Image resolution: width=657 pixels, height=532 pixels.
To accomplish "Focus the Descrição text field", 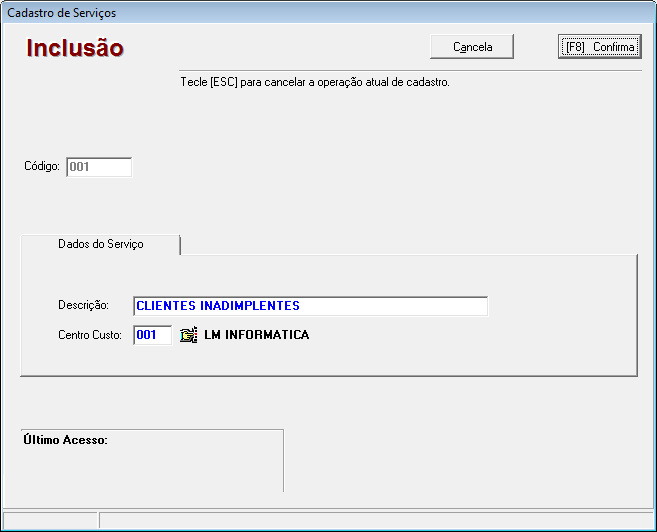I will pos(310,306).
